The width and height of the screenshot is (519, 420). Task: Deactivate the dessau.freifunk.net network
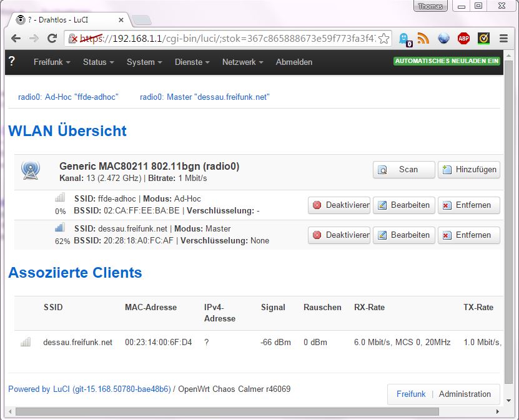pyautogui.click(x=339, y=235)
